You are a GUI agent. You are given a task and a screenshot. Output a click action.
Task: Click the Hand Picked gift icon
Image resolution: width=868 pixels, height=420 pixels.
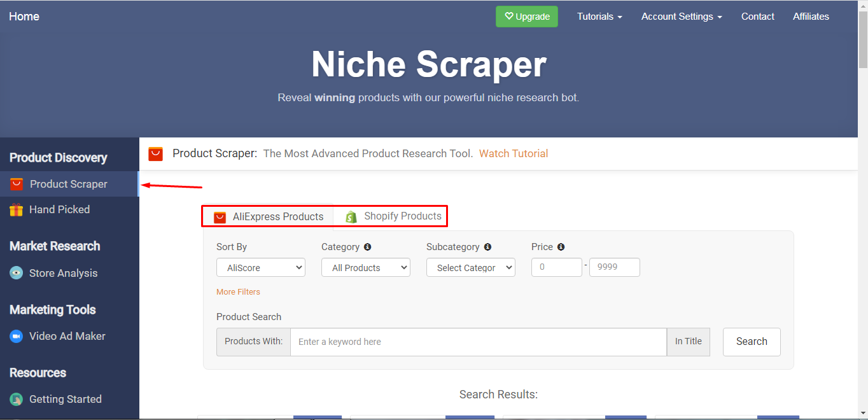tap(17, 210)
